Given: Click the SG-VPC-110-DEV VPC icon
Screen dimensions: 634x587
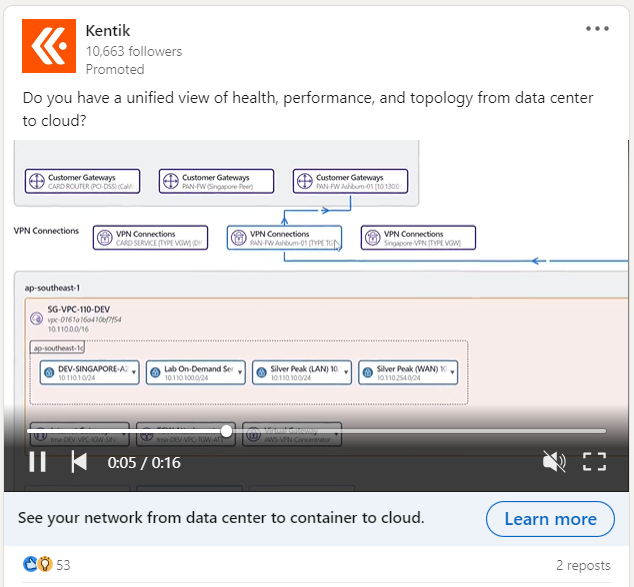Looking at the screenshot, I should pos(37,319).
